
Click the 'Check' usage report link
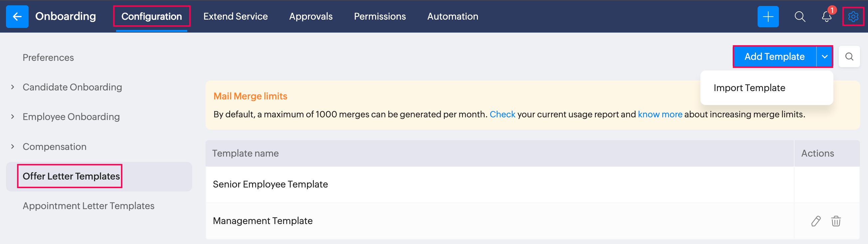[x=502, y=115]
